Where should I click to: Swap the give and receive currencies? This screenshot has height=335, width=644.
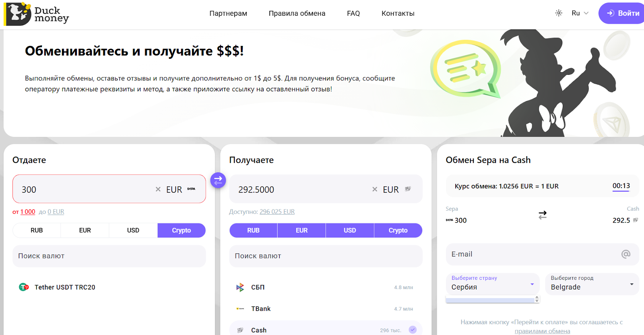[x=218, y=180]
